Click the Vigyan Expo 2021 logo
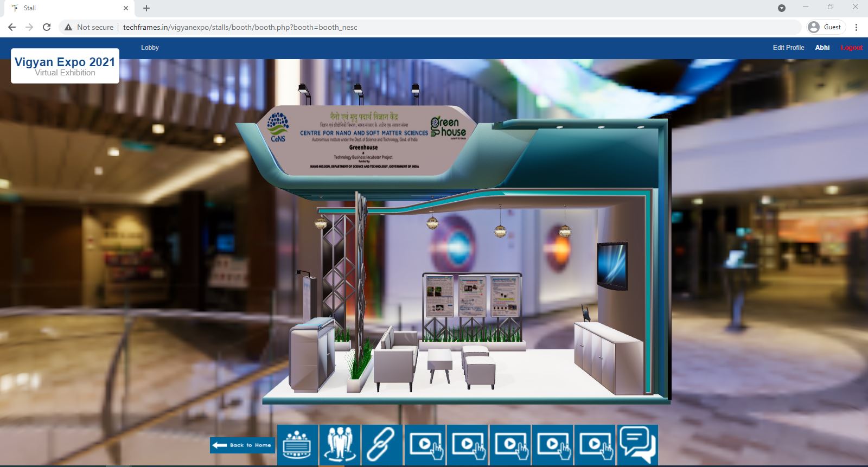 tap(65, 66)
